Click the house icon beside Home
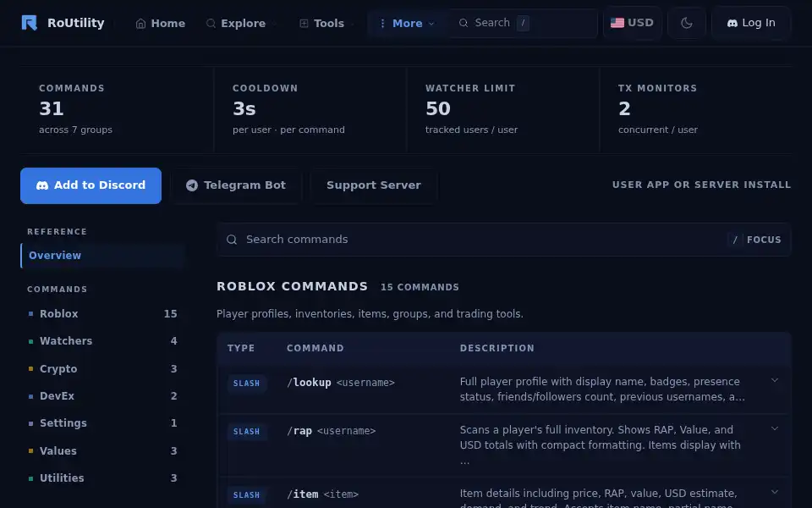Image resolution: width=812 pixels, height=508 pixels. point(140,24)
